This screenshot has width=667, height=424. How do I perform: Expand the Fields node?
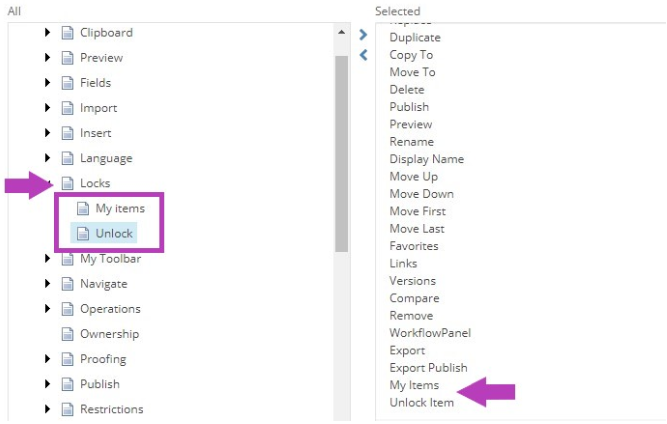(47, 83)
